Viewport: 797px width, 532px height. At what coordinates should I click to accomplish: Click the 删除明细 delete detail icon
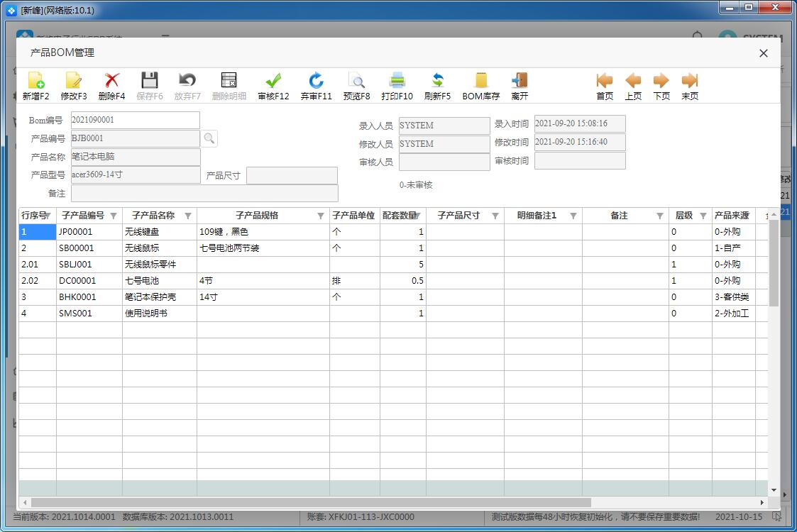pyautogui.click(x=229, y=80)
